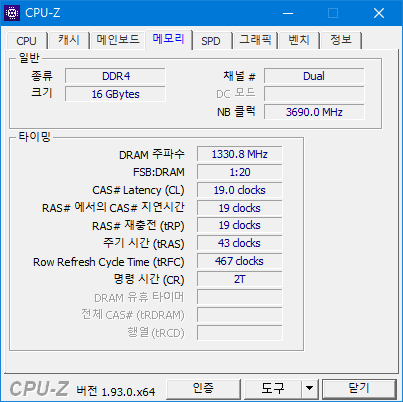Click the empty 행열 (tRCD) field

click(239, 333)
